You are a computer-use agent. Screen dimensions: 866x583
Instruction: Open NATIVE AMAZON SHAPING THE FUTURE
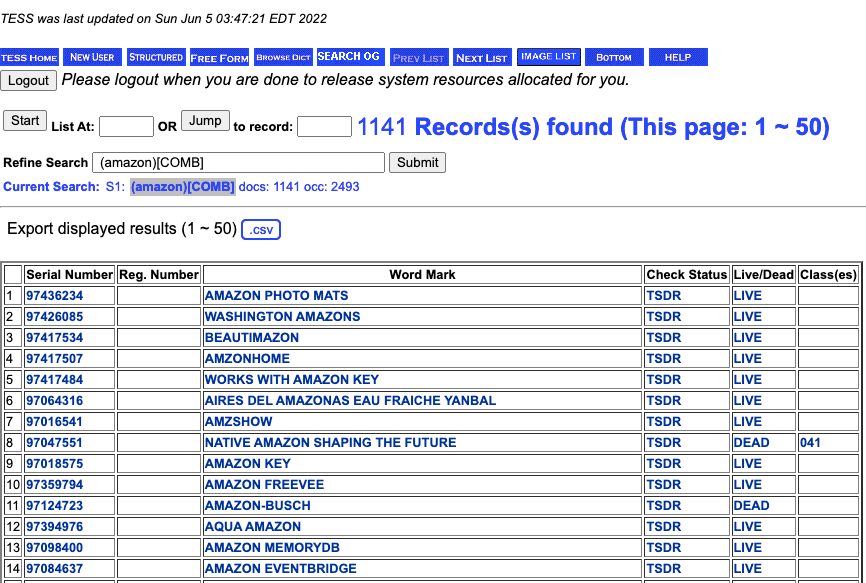point(330,442)
